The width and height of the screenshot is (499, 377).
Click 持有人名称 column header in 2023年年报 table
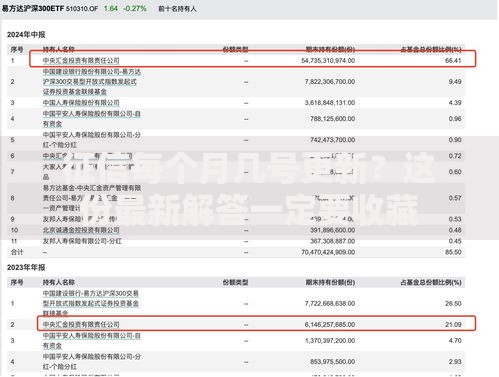(x=59, y=282)
